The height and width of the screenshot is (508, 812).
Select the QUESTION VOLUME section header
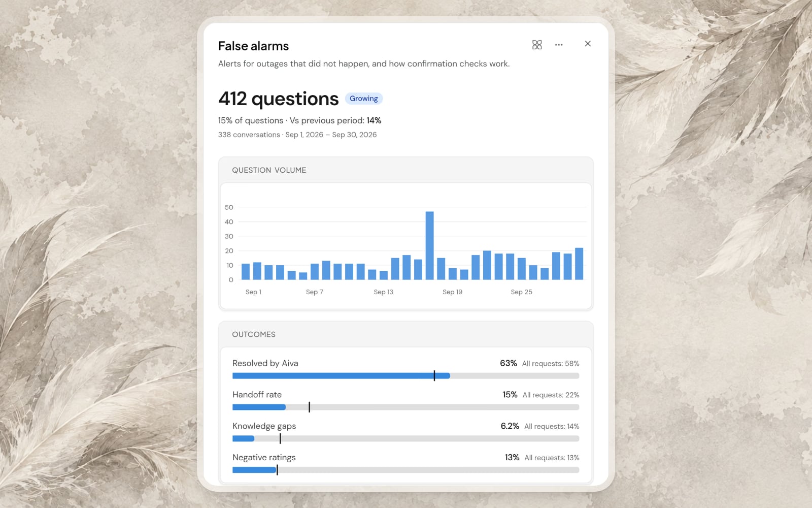pos(269,170)
